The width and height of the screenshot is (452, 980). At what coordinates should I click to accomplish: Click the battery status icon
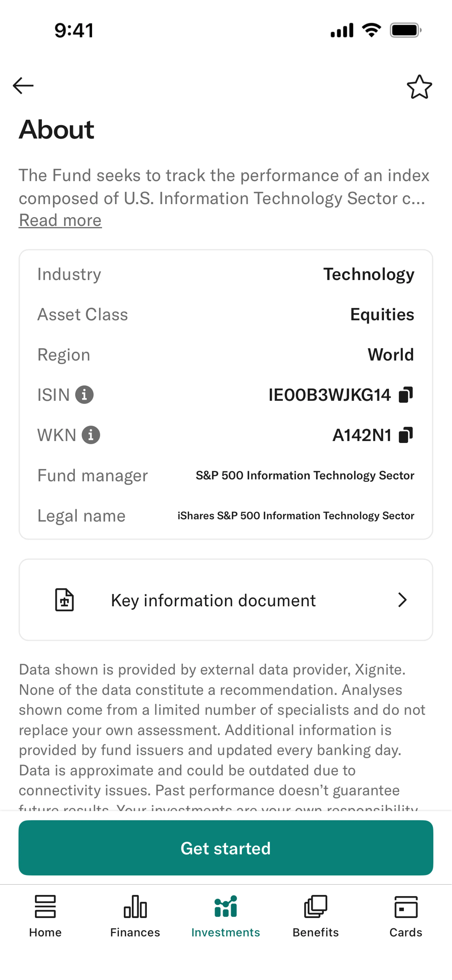tap(406, 30)
